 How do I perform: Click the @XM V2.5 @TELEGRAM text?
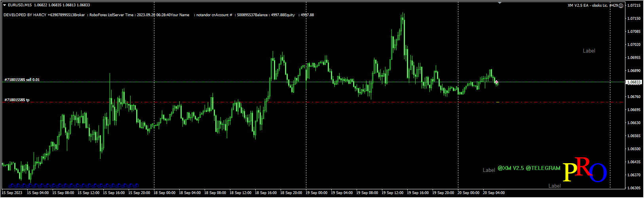coord(529,168)
